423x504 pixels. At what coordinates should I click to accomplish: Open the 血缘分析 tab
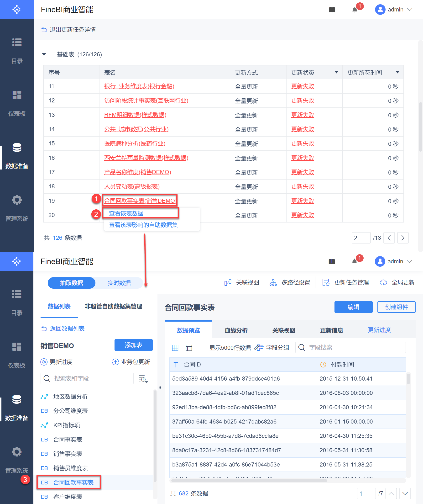point(236,330)
